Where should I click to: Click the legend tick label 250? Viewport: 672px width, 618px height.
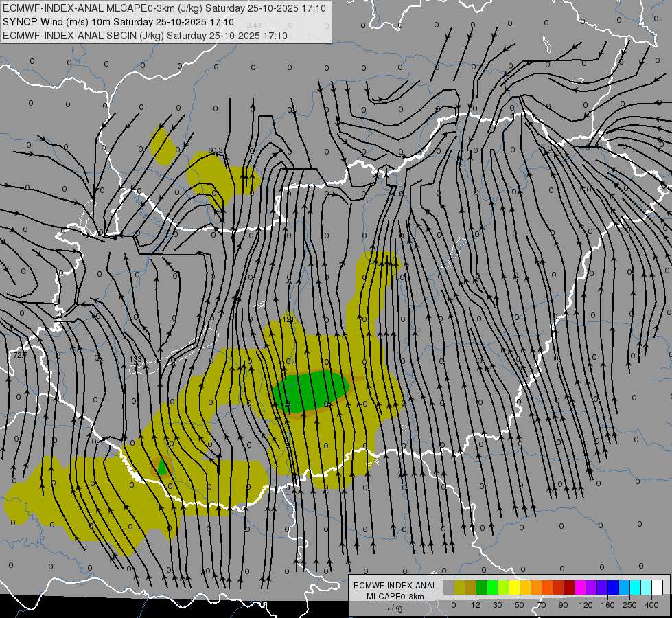click(629, 605)
